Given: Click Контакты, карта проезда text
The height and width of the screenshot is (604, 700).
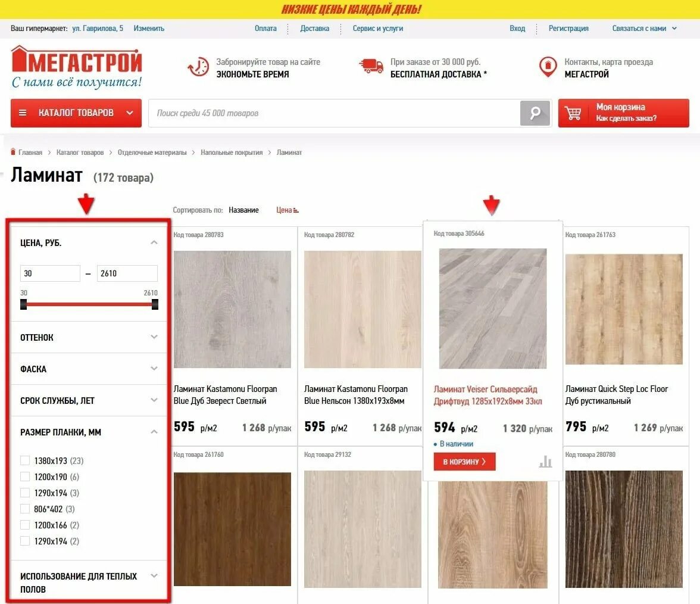Looking at the screenshot, I should coord(608,62).
